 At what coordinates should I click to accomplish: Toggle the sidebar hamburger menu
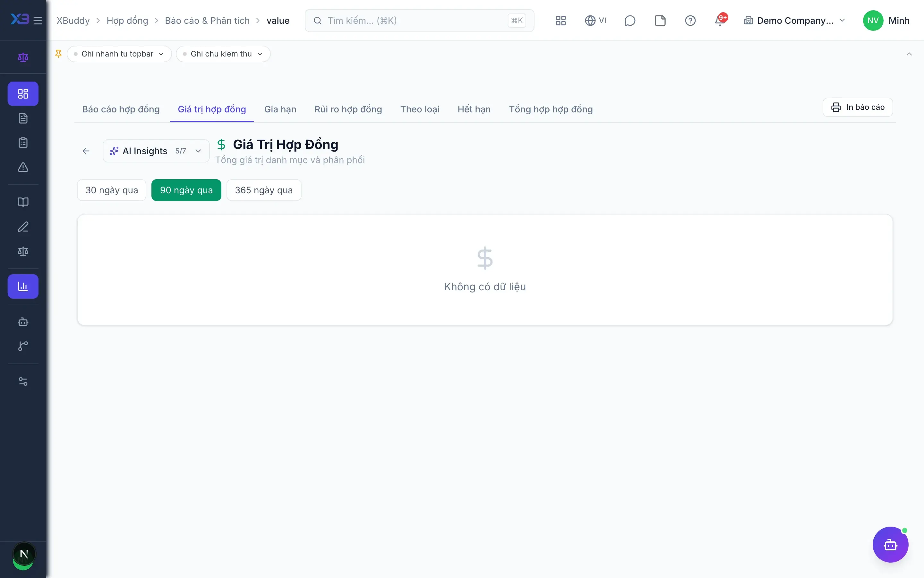38,20
